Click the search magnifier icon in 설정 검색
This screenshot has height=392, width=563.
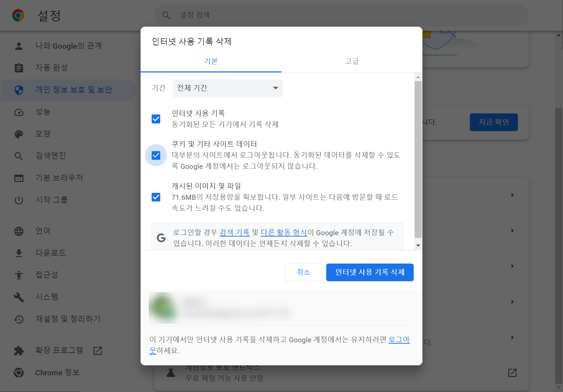click(x=166, y=15)
